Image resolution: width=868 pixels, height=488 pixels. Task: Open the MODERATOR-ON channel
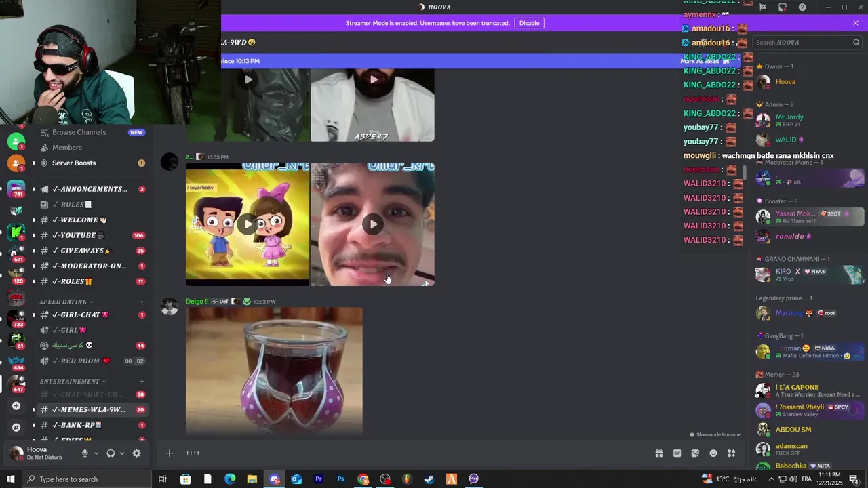(x=92, y=266)
